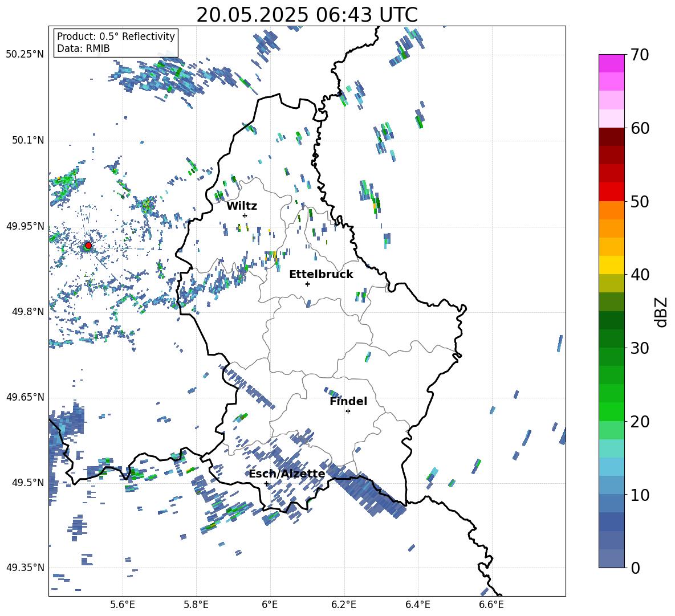This screenshot has width=675, height=616.
Task: Click the 49.35°N latitude label
Action: tap(25, 568)
